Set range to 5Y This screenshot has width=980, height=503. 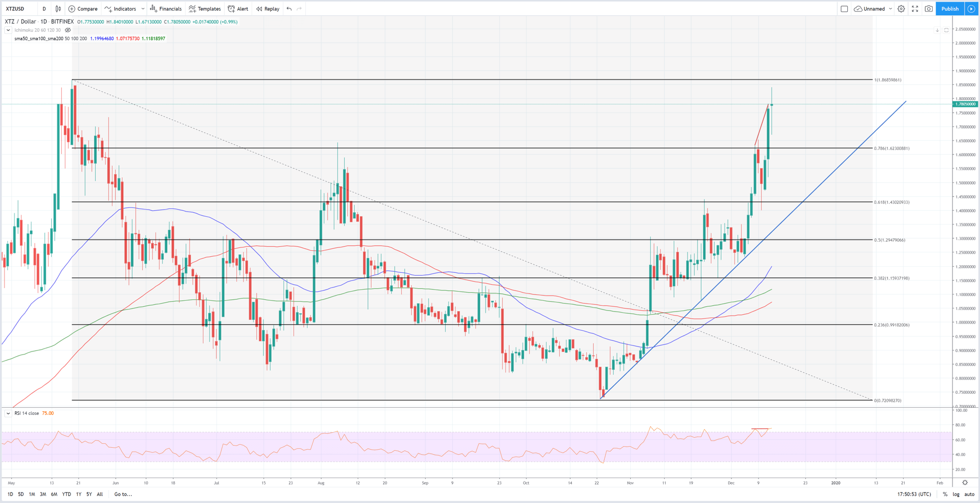(89, 494)
